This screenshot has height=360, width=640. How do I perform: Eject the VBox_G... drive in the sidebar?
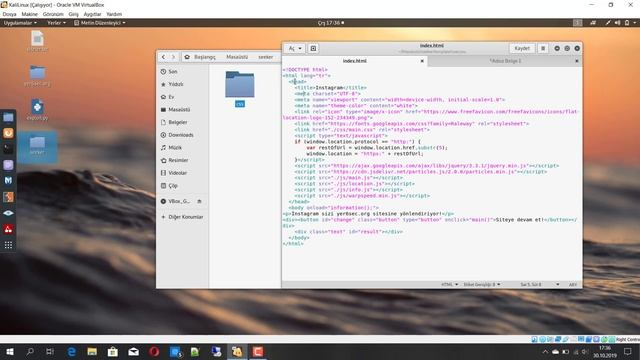pos(199,201)
